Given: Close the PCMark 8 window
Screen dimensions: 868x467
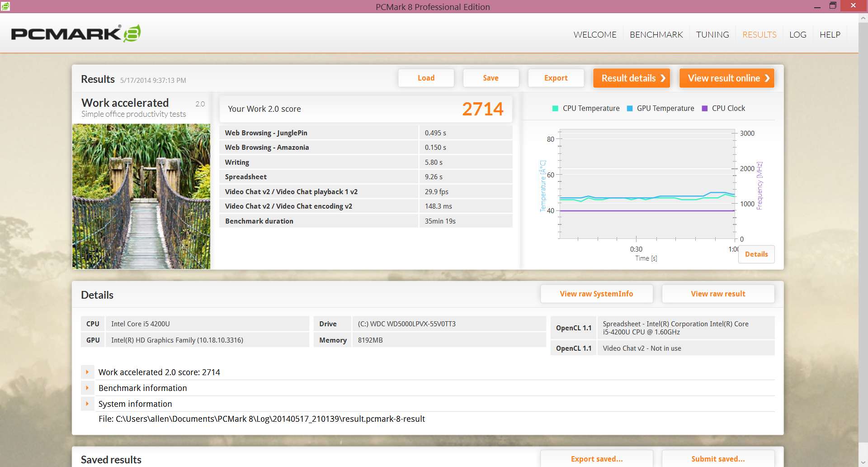Looking at the screenshot, I should coord(853,6).
